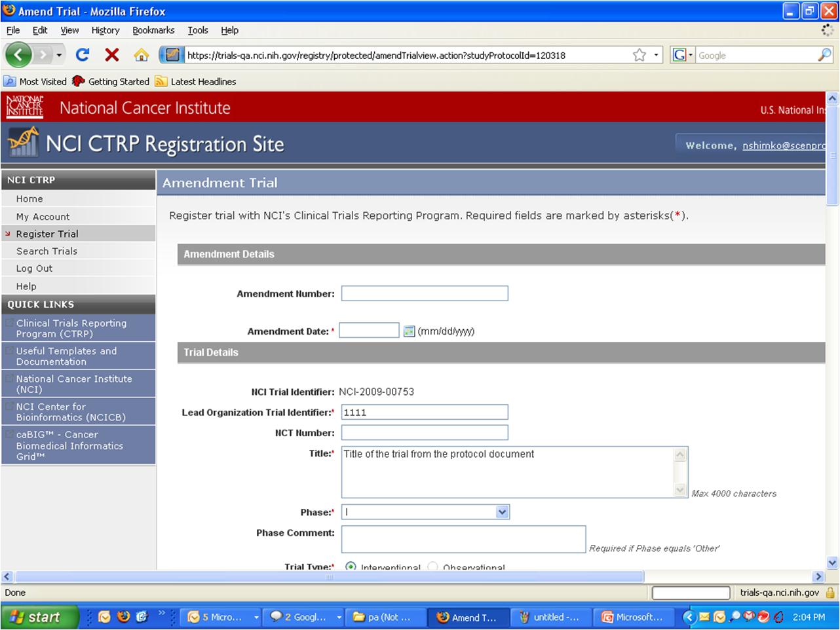
Task: Go back using the green Back arrow
Action: 18,55
